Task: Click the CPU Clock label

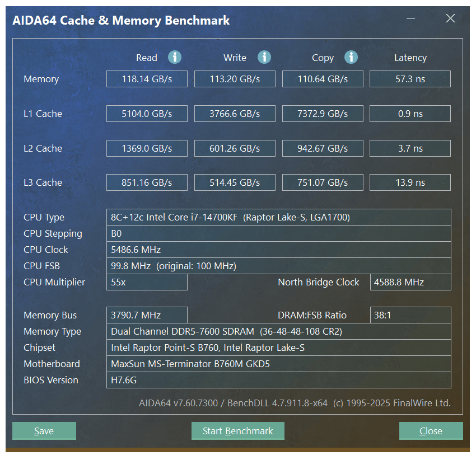Action: 46,250
